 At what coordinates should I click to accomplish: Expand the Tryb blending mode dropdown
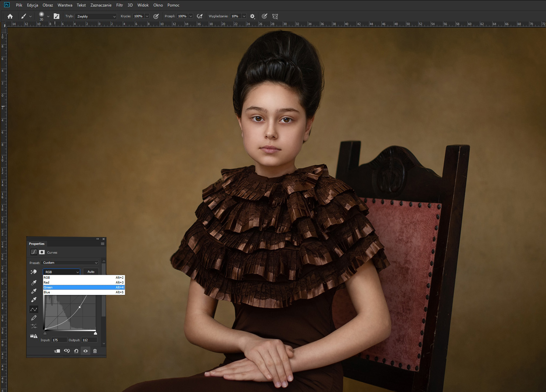(x=96, y=16)
